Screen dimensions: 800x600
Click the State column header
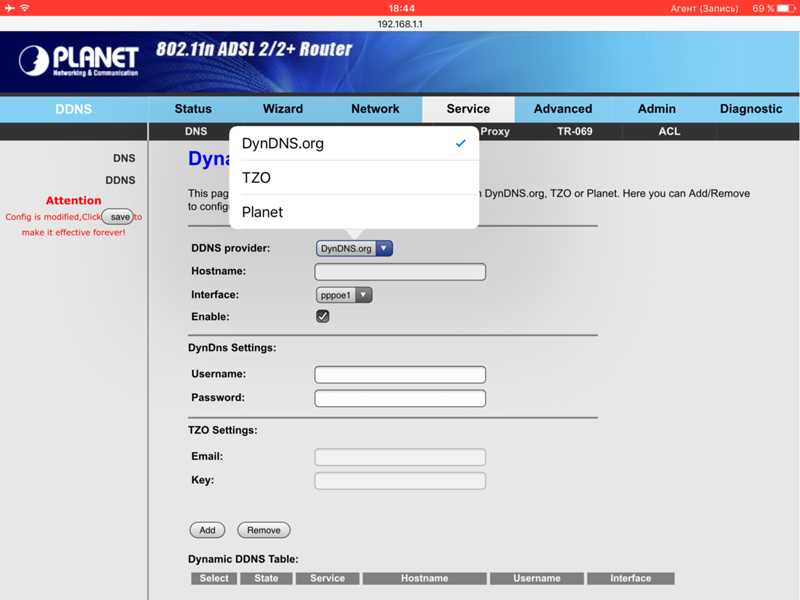coord(266,578)
